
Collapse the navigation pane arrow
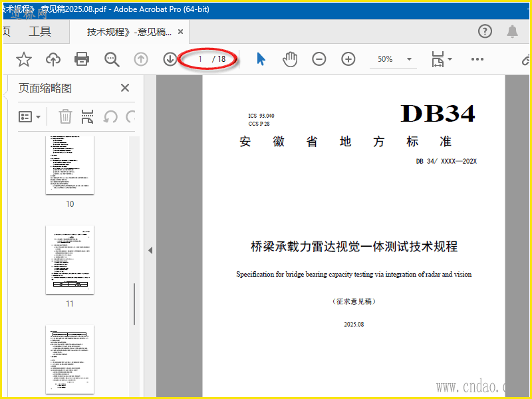[150, 251]
